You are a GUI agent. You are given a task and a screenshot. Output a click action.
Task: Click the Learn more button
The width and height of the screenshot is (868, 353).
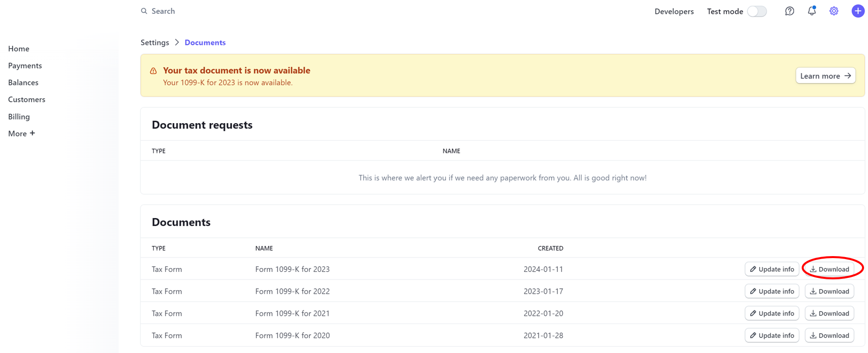tap(825, 76)
